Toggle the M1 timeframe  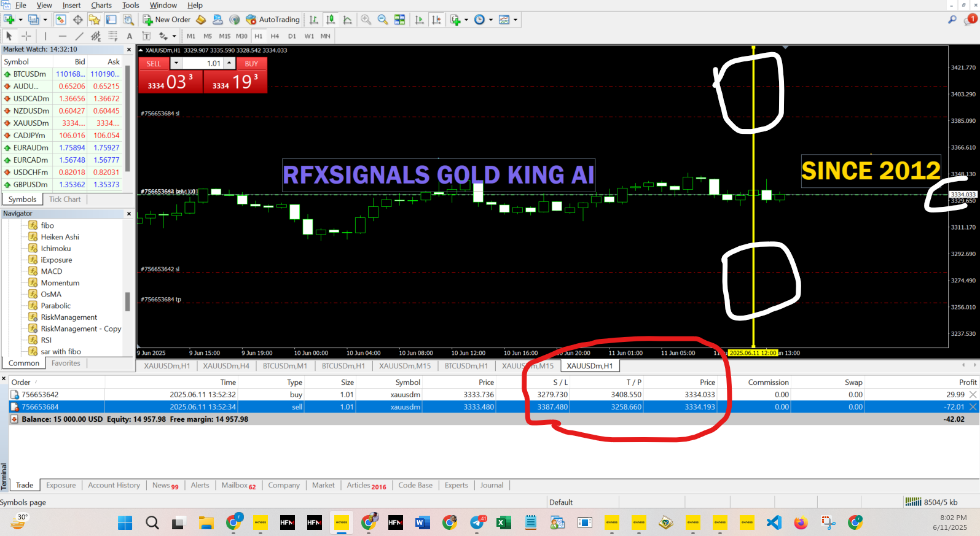coord(191,36)
